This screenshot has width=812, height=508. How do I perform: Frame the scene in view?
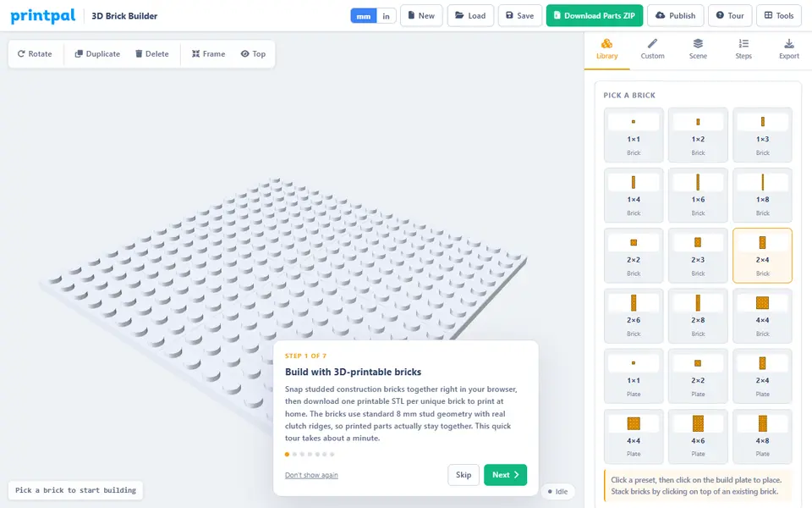[208, 54]
